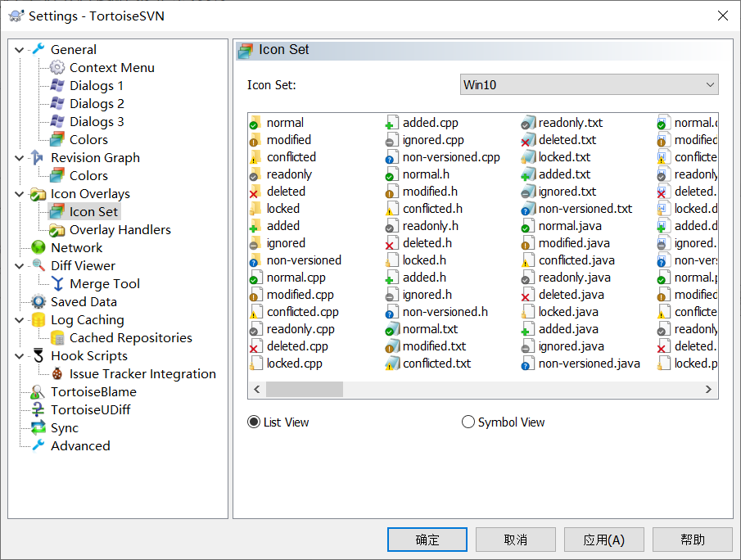The image size is (741, 560).
Task: Click the 应用(A) Apply button
Action: (604, 540)
